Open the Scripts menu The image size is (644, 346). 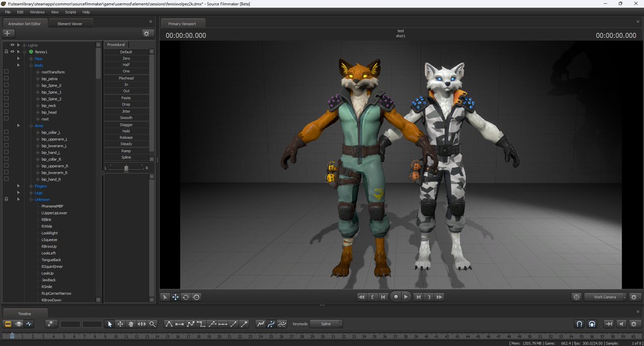pos(70,12)
